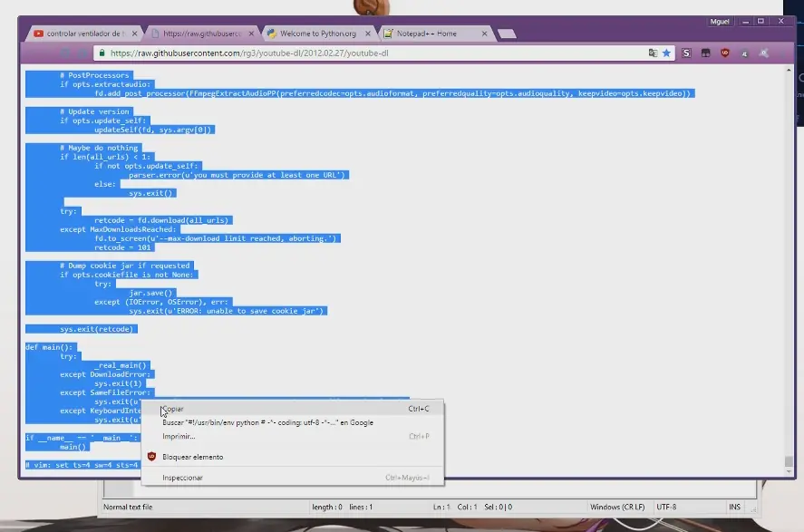Click 'INS' indicator in Notepad++ status bar
This screenshot has width=804, height=532.
(x=735, y=507)
